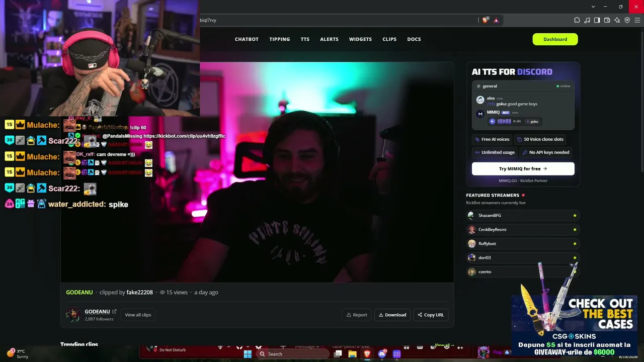Copy the clip URL
This screenshot has width=644, height=362.
[x=431, y=315]
